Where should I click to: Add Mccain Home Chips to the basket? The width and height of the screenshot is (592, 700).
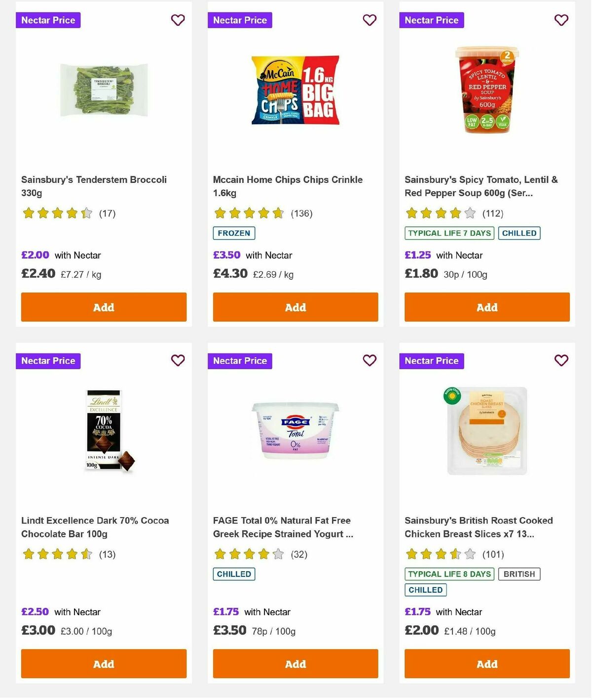[x=295, y=307]
